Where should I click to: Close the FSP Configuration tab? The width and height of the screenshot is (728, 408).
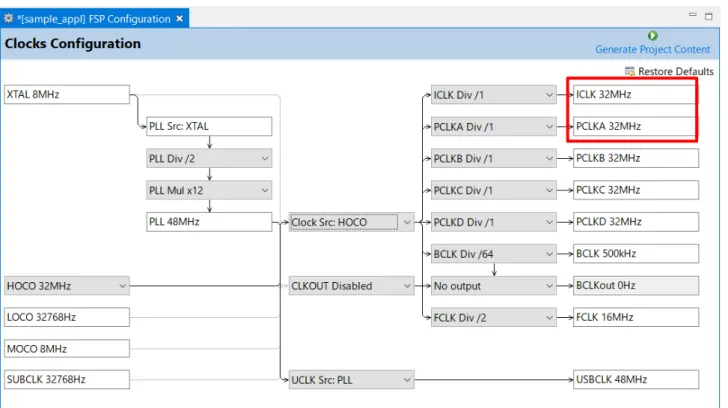coord(180,19)
